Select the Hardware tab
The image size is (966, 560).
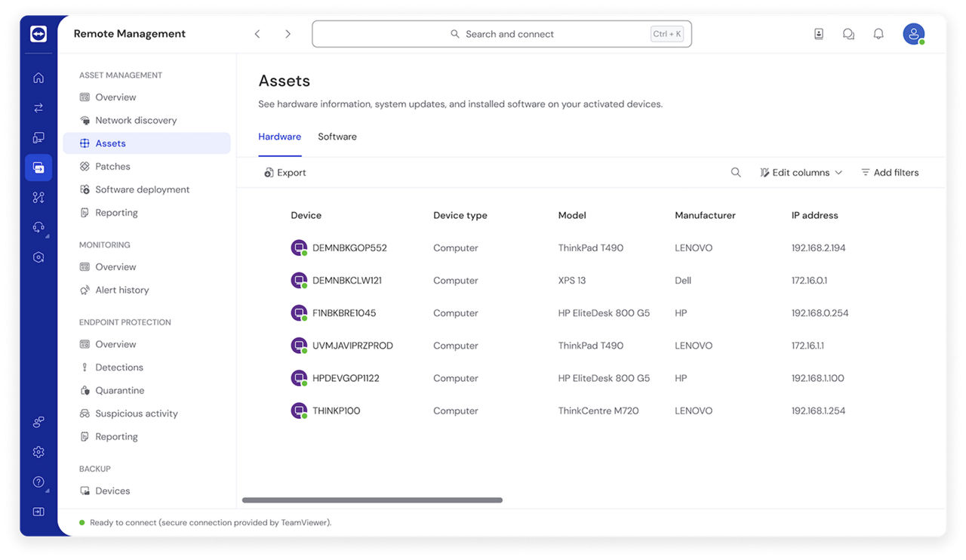[x=279, y=137]
